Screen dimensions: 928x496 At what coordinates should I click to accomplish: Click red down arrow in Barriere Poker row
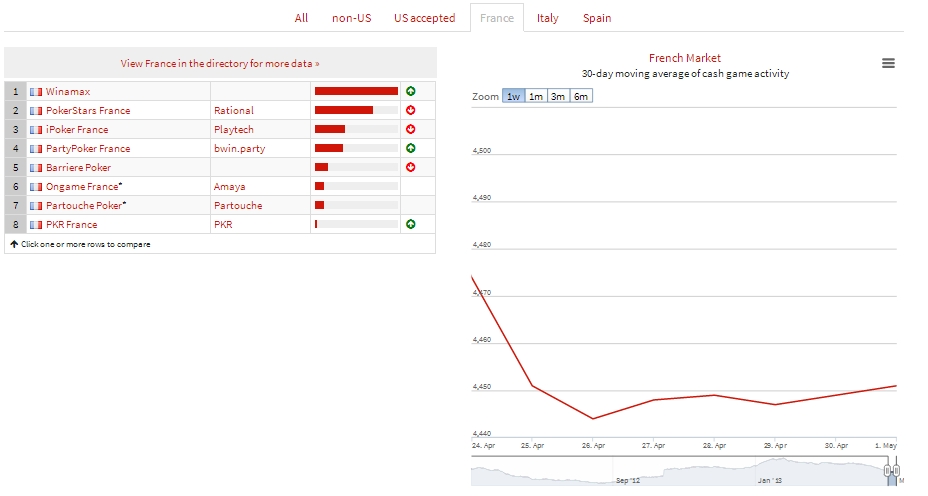pyautogui.click(x=411, y=167)
